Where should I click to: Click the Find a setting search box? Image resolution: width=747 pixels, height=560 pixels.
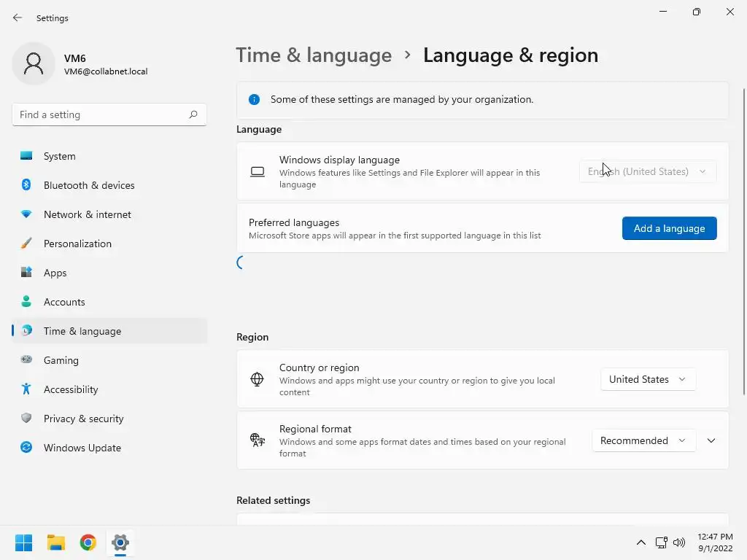point(109,114)
